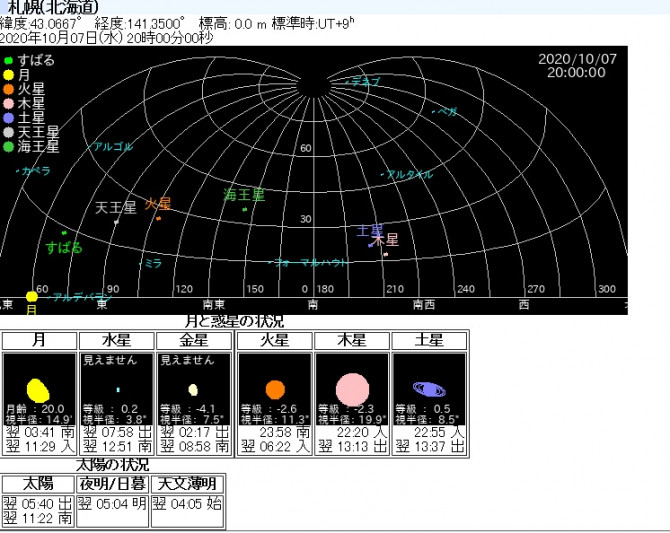Click the 300 azimuth label

click(607, 289)
